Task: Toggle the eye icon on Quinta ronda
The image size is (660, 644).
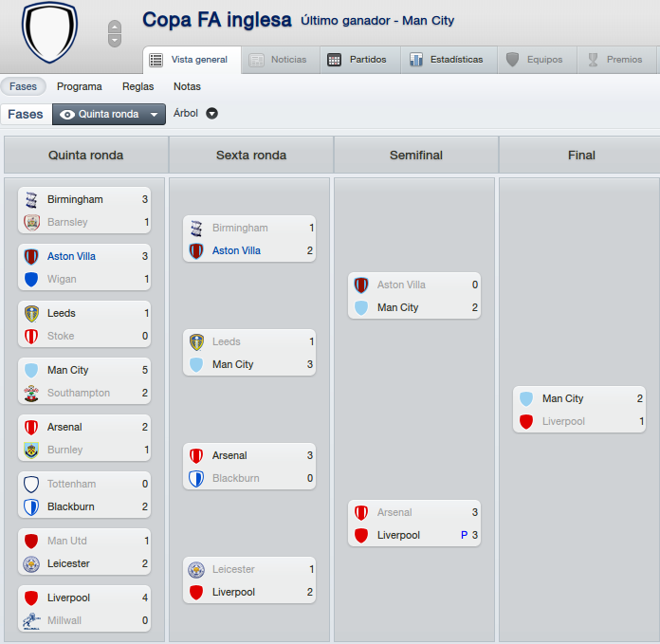Action: point(67,115)
